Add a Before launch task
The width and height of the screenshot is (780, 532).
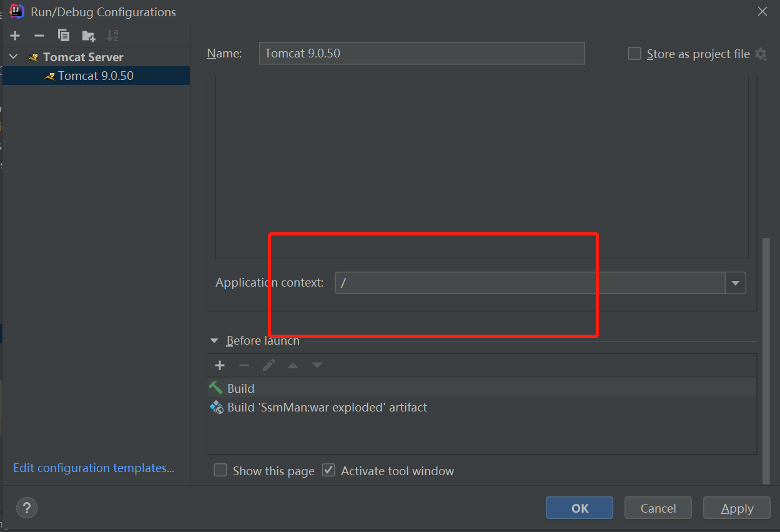(x=219, y=365)
